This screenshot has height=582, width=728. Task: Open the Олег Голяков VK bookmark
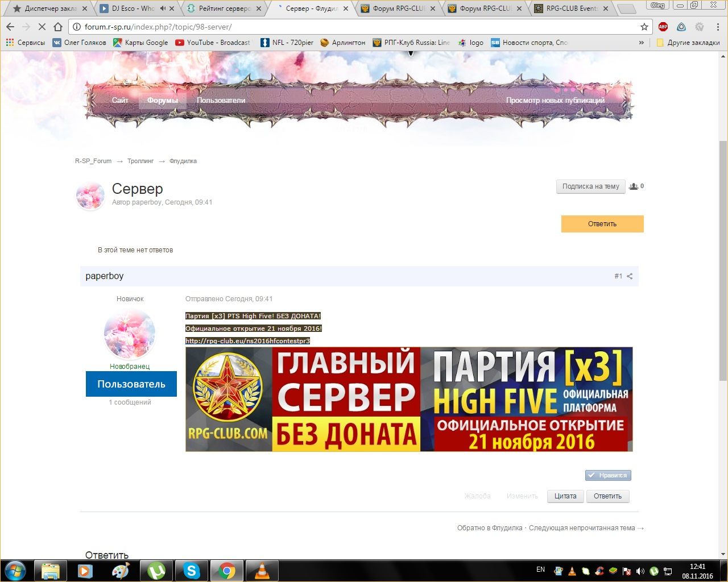tap(79, 43)
